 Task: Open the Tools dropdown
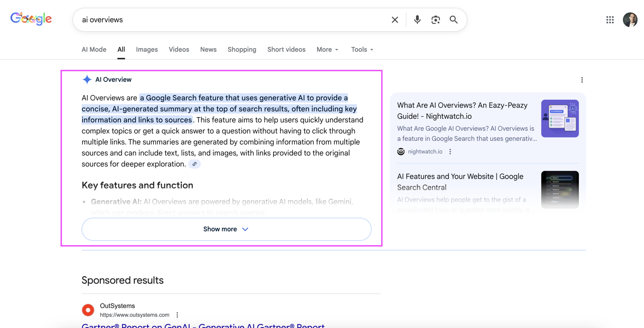point(362,49)
